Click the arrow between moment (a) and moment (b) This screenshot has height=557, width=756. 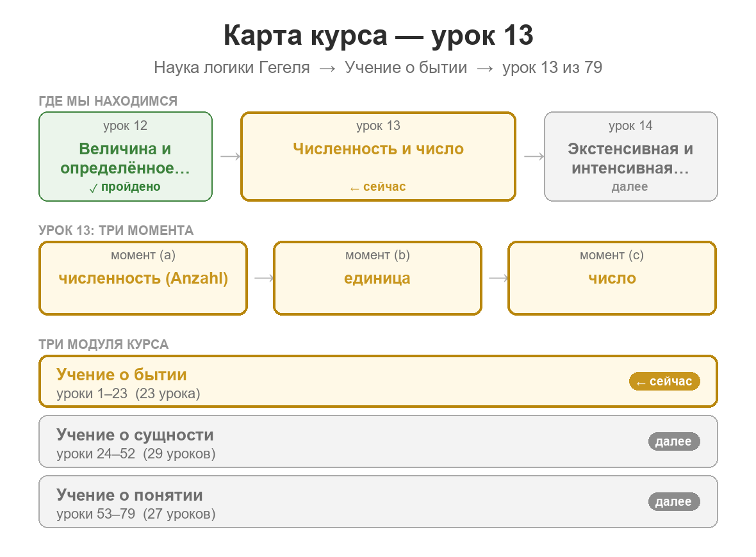[264, 278]
